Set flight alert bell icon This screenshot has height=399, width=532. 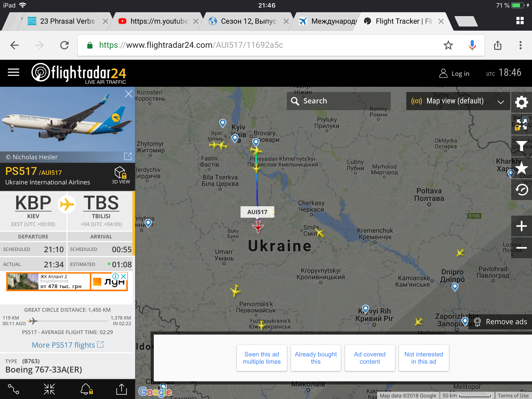coord(87,389)
